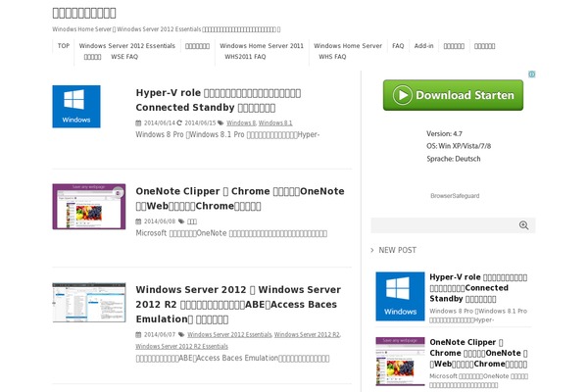
Task: Click the update icon beside 2014/06/15
Action: pos(179,122)
